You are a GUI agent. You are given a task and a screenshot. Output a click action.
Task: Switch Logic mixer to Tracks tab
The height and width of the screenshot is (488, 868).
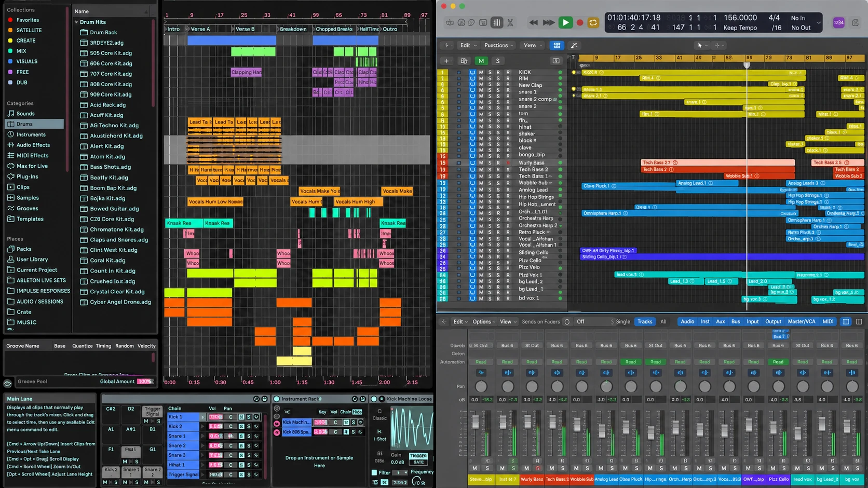pyautogui.click(x=645, y=321)
